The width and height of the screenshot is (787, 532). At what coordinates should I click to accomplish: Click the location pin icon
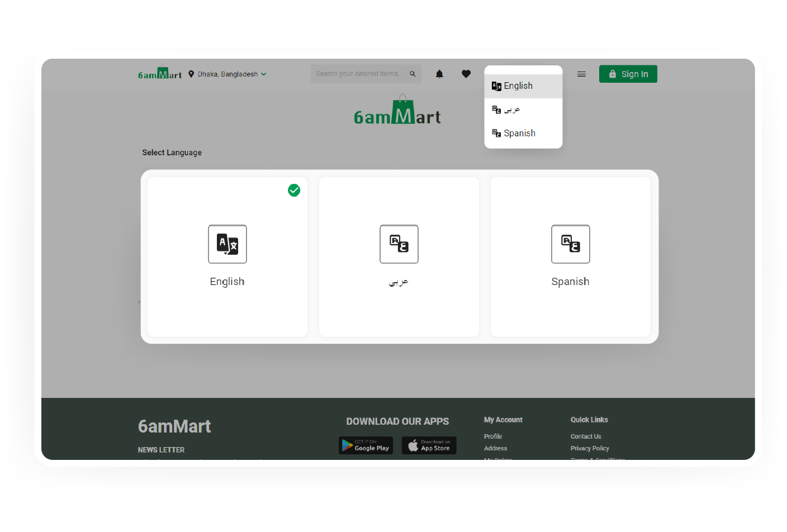[191, 74]
